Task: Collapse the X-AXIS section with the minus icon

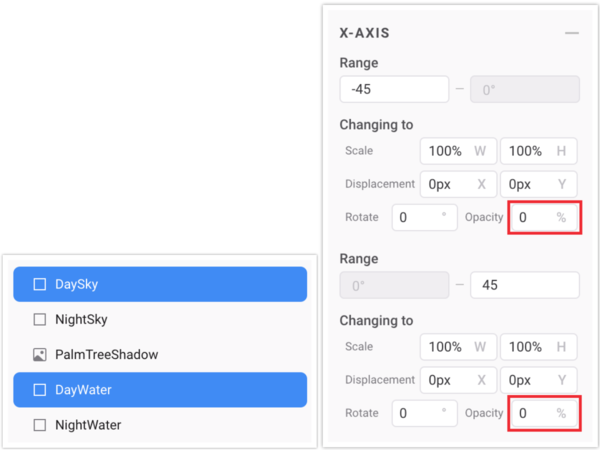Action: pyautogui.click(x=572, y=33)
